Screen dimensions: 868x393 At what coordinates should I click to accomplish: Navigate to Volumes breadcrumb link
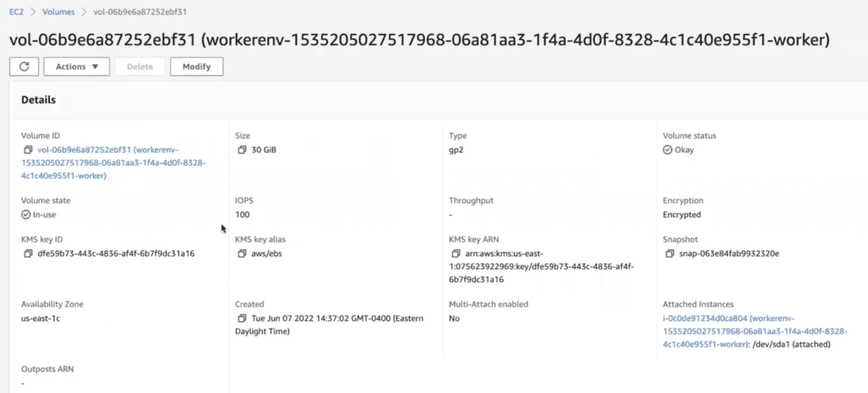(x=59, y=12)
